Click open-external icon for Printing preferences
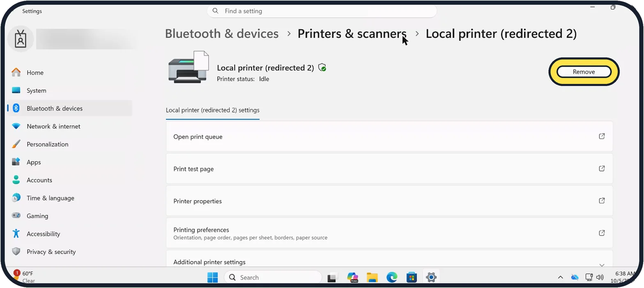644x288 pixels. pyautogui.click(x=602, y=233)
